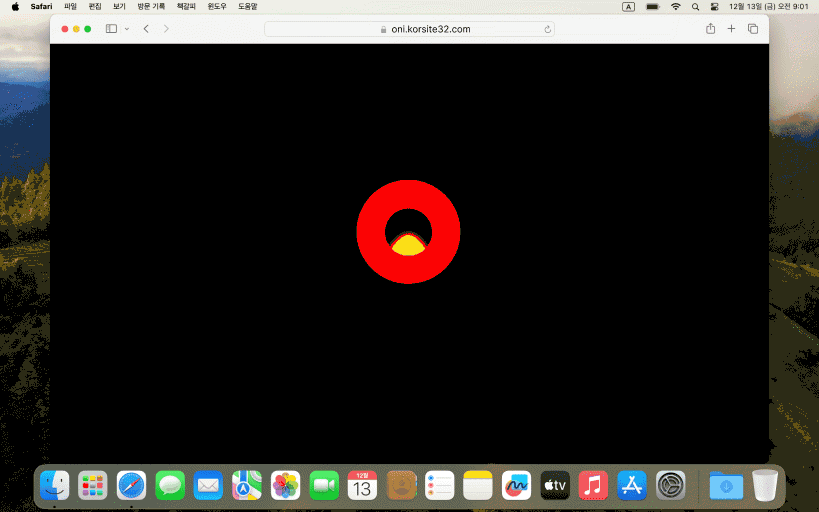The width and height of the screenshot is (819, 512).
Task: Open the Share sheet
Action: (710, 29)
